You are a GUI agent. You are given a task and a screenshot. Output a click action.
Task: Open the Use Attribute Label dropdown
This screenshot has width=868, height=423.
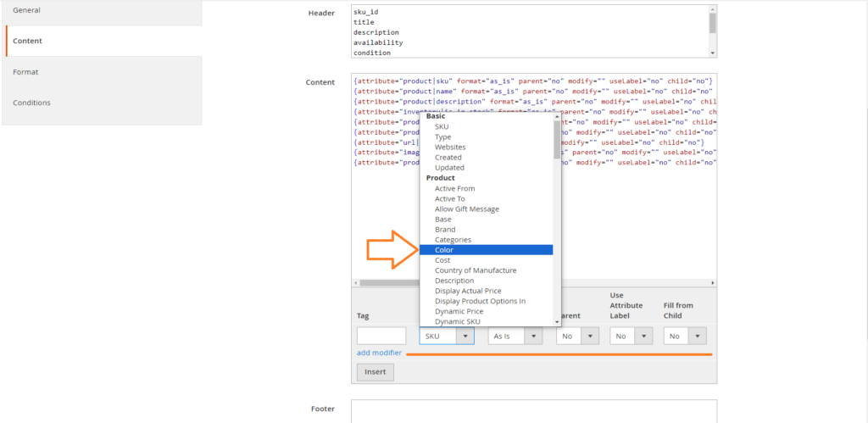(x=645, y=337)
